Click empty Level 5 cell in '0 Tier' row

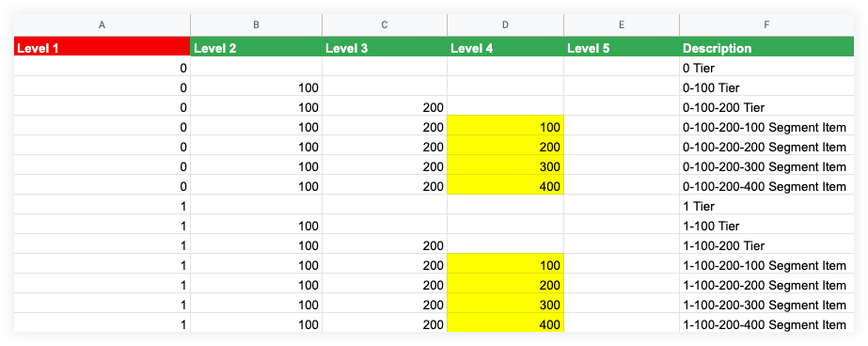click(x=622, y=68)
